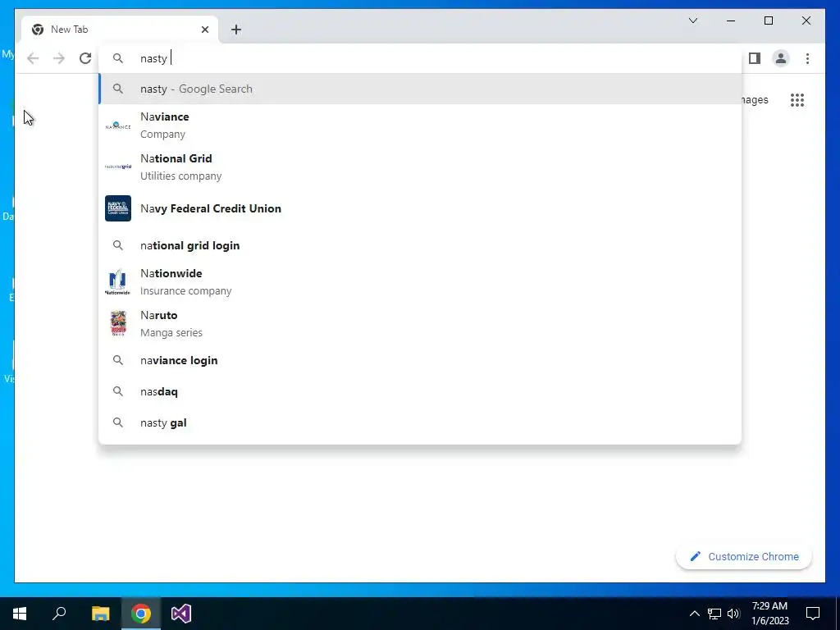Click the National Grid logo thumbnail
The height and width of the screenshot is (630, 840).
point(118,167)
